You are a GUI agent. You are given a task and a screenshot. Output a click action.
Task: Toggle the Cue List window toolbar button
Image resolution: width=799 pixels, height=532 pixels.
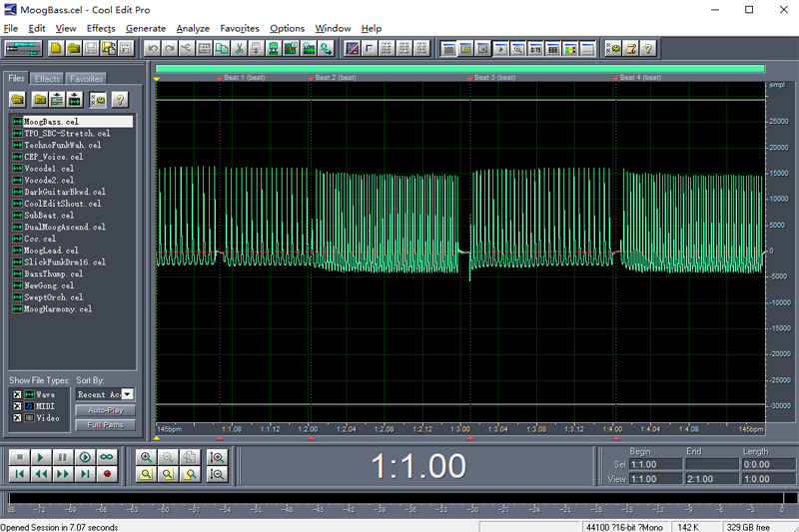pyautogui.click(x=465, y=48)
